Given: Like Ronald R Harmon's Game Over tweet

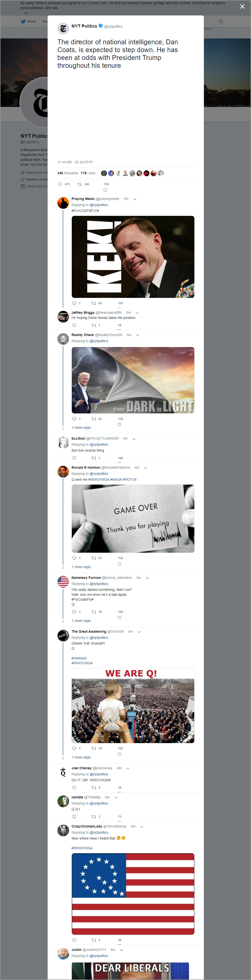Looking at the screenshot, I should [119, 564].
